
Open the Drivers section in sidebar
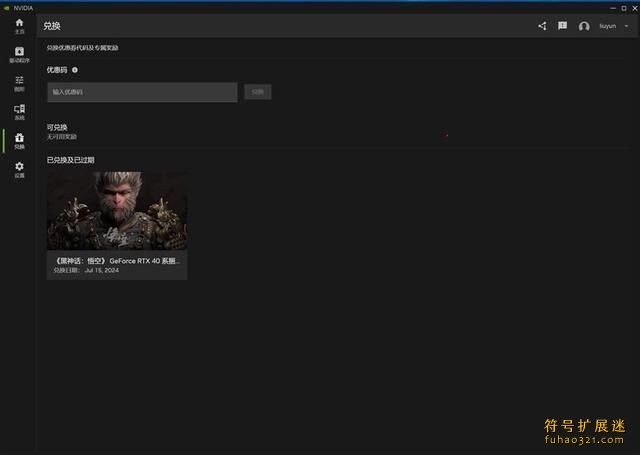coord(19,55)
